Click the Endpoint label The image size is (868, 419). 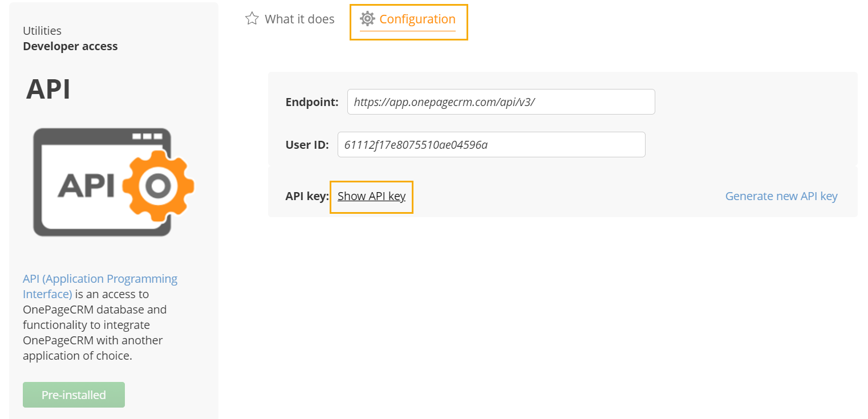click(311, 101)
